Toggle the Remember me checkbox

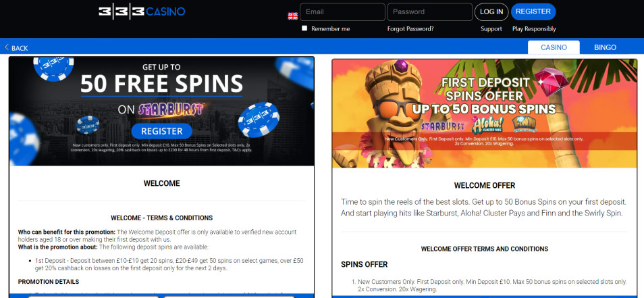304,28
